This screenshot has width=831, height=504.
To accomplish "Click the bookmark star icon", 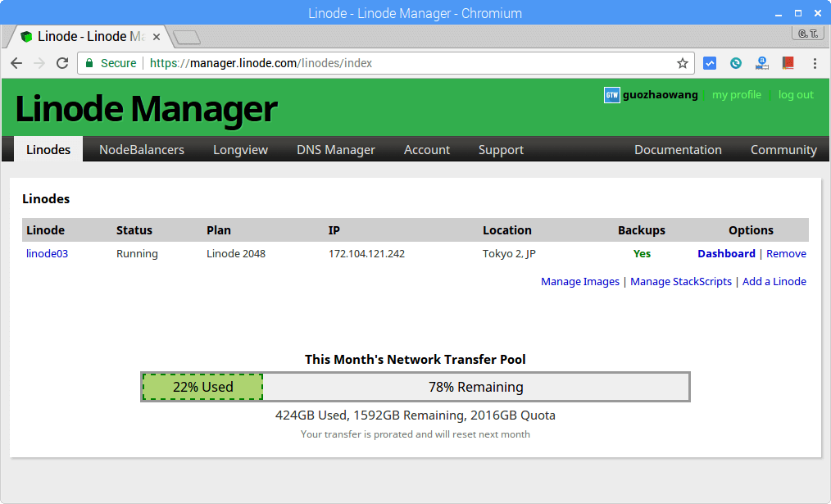I will click(x=683, y=62).
